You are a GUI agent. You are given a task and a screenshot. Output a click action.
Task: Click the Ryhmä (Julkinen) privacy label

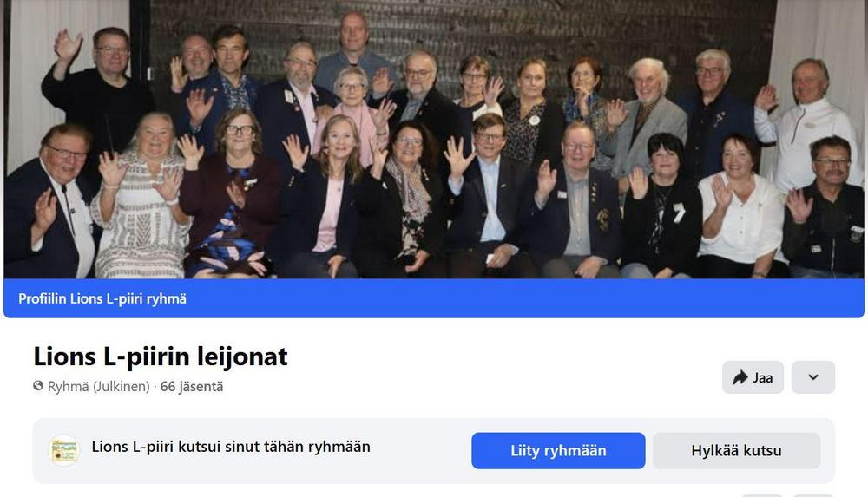(x=99, y=386)
